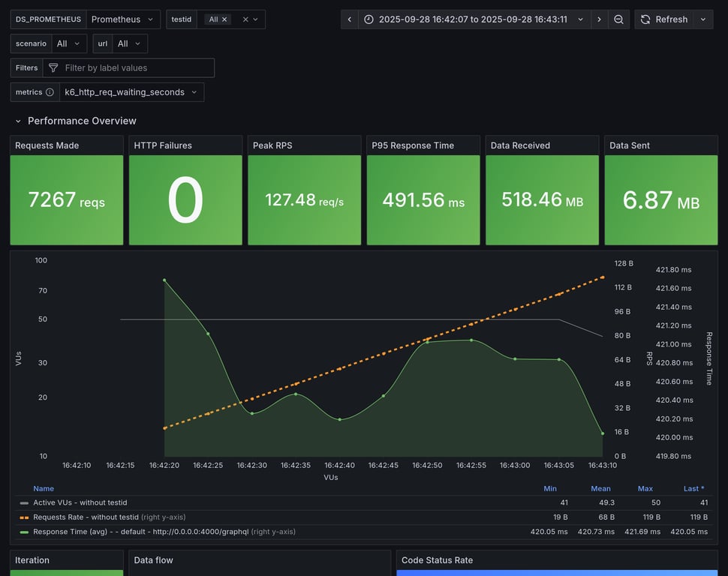Clear all testid selections

pyautogui.click(x=245, y=19)
